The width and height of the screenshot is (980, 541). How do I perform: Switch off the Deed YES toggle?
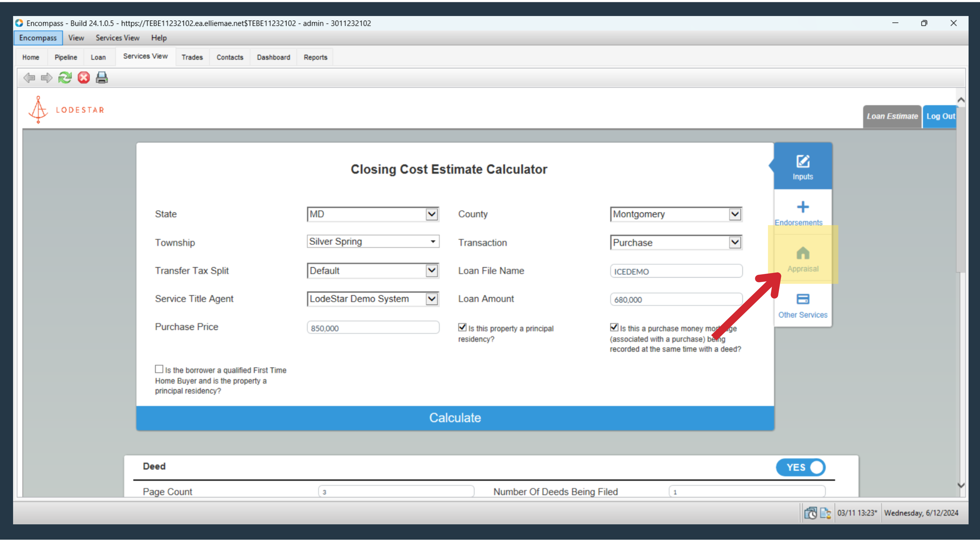click(x=800, y=467)
